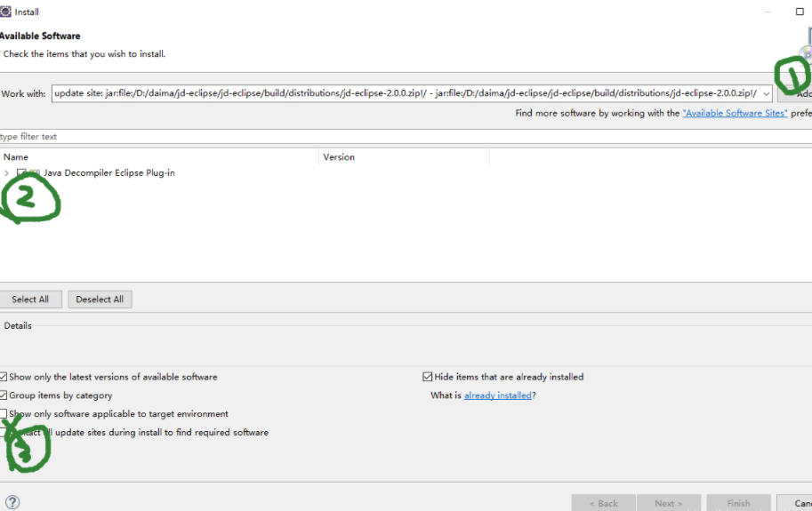Open the 'Work with' dropdown arrow

pyautogui.click(x=766, y=93)
